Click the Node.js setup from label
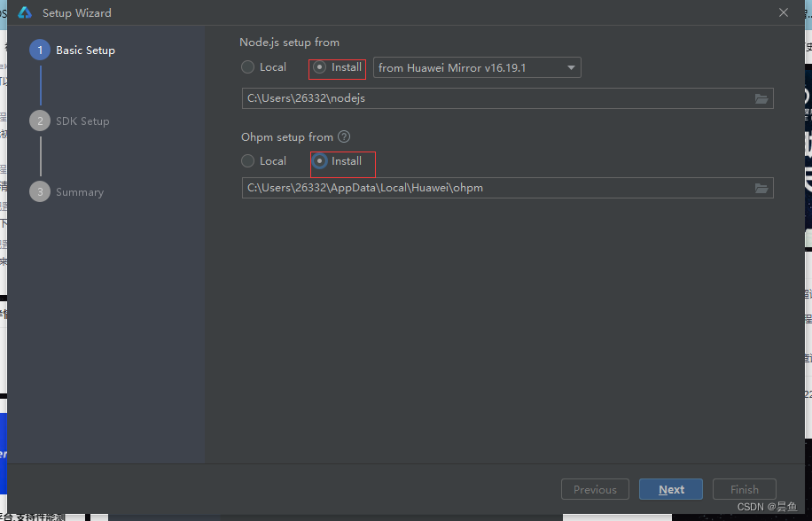This screenshot has height=521, width=812. [x=290, y=43]
